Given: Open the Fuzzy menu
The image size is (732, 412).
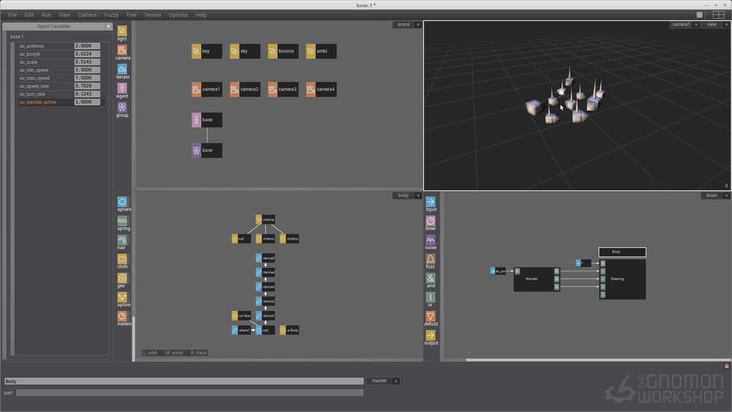Looking at the screenshot, I should point(111,15).
